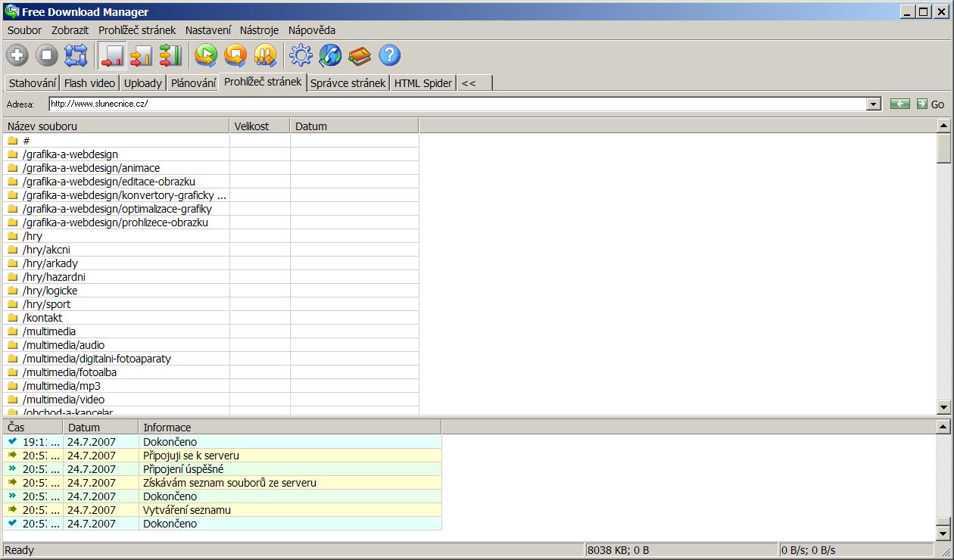Open help with the question mark icon

click(x=389, y=55)
